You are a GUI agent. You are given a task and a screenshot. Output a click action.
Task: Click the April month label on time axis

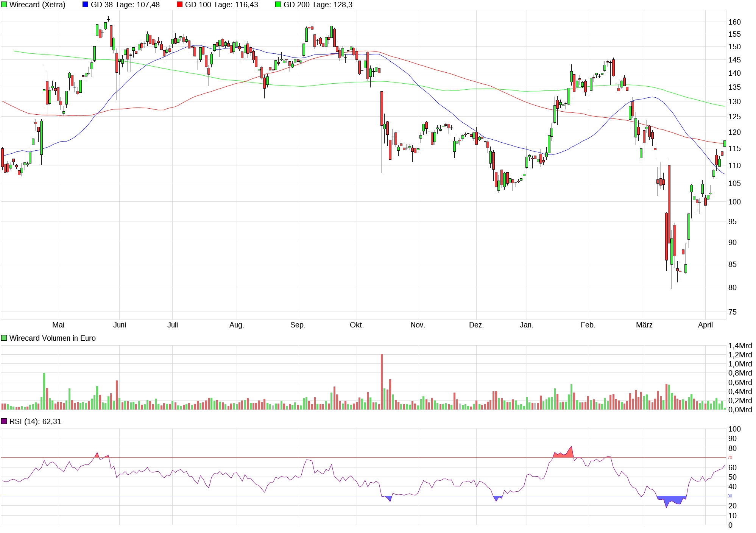coord(705,325)
